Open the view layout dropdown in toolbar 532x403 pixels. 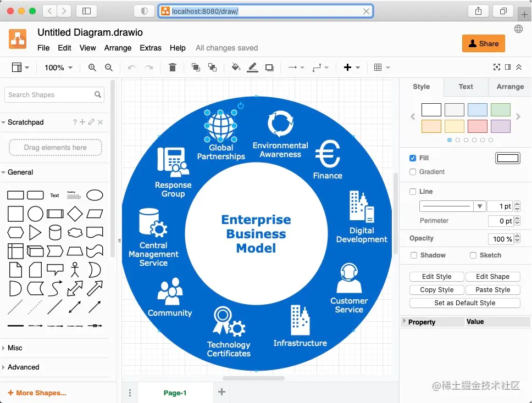[20, 68]
